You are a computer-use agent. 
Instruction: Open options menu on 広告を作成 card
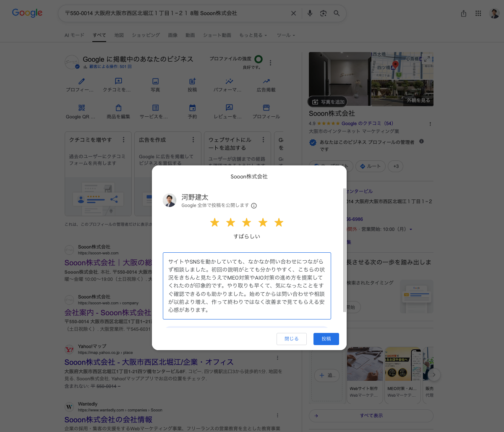pyautogui.click(x=193, y=140)
